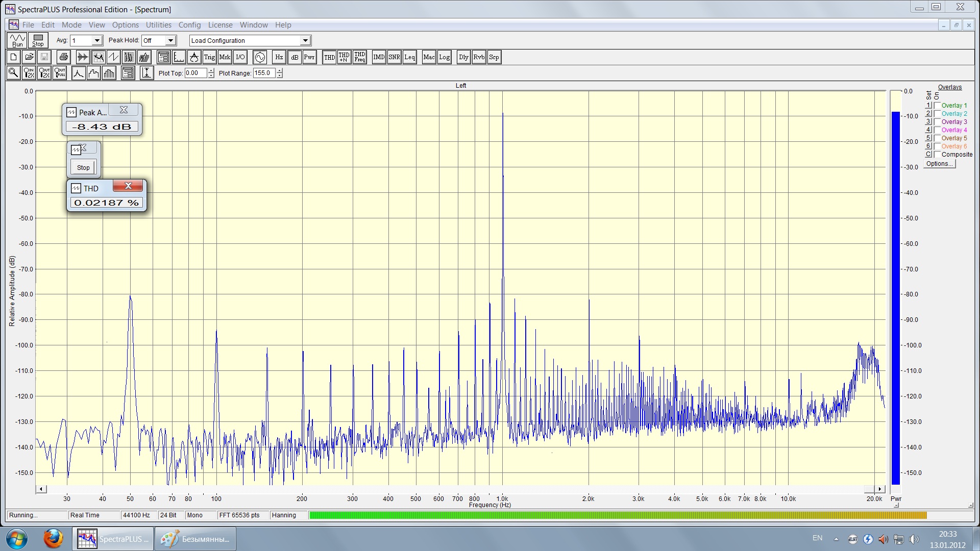Click the zoom In 2X icon

click(x=29, y=73)
